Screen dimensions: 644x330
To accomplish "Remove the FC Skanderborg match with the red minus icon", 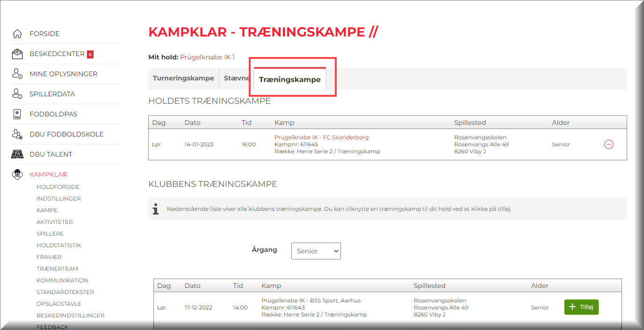I will tap(608, 144).
